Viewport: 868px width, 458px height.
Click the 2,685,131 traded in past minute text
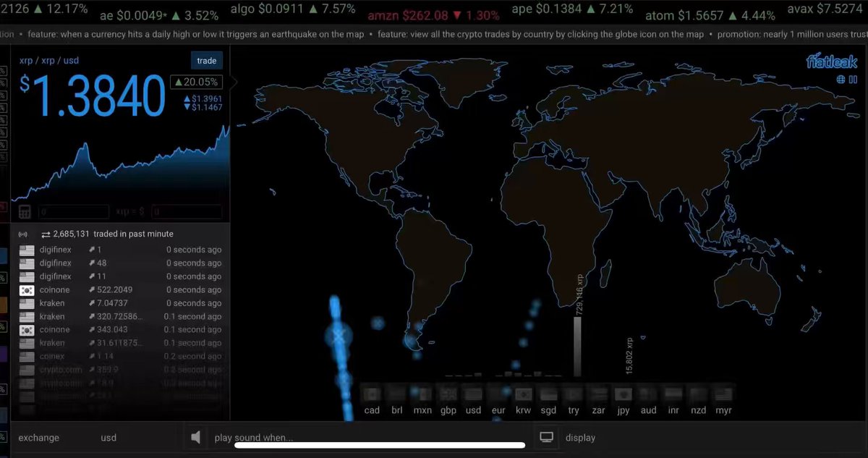[107, 234]
